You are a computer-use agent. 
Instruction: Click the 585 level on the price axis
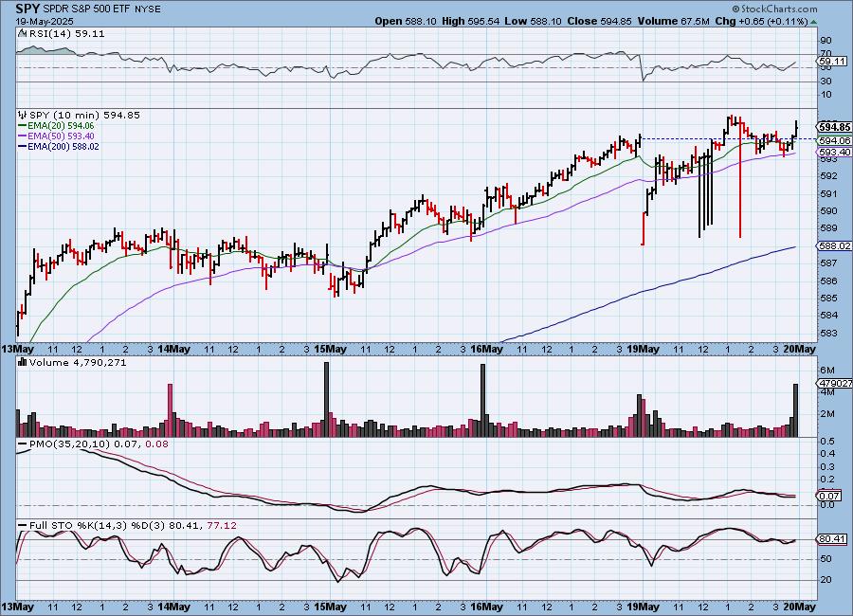tap(828, 299)
